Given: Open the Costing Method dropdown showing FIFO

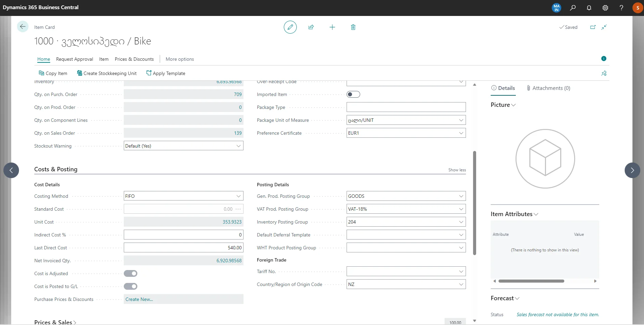Looking at the screenshot, I should coord(238,196).
